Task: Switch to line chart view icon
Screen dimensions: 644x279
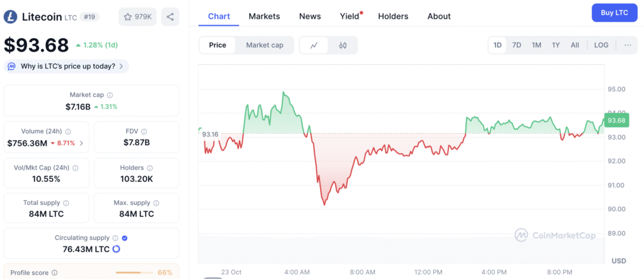Action: (x=314, y=45)
